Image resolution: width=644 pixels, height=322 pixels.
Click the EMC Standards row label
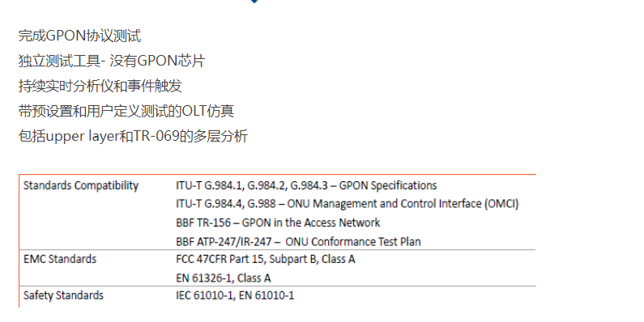click(60, 259)
